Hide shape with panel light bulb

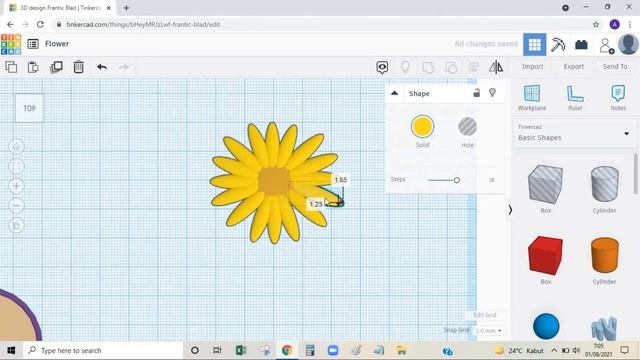click(x=493, y=93)
